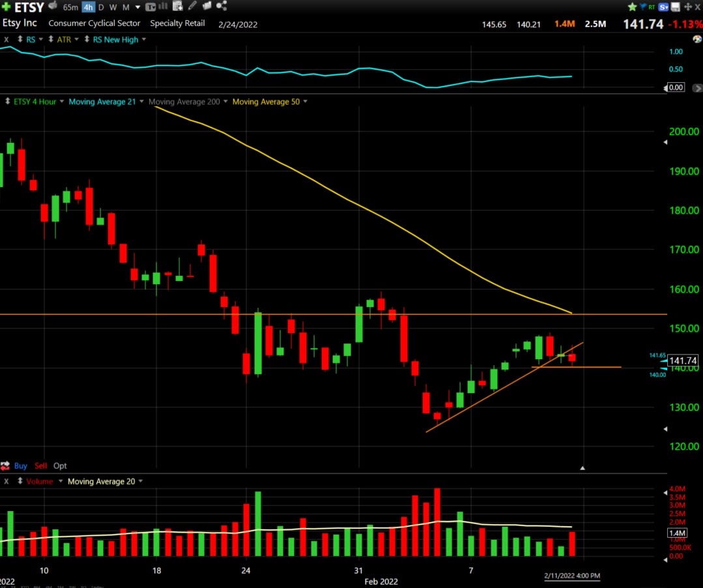Select the 4h timeframe tab
703x588 pixels.
click(89, 7)
